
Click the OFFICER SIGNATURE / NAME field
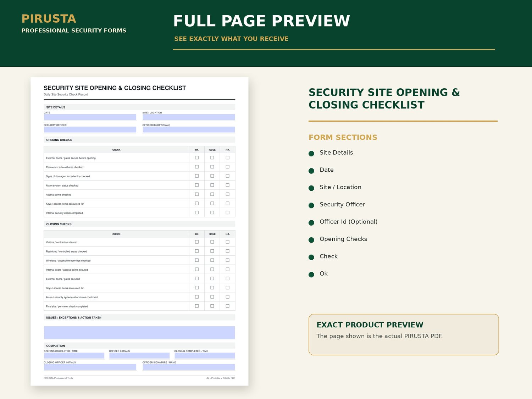click(189, 367)
